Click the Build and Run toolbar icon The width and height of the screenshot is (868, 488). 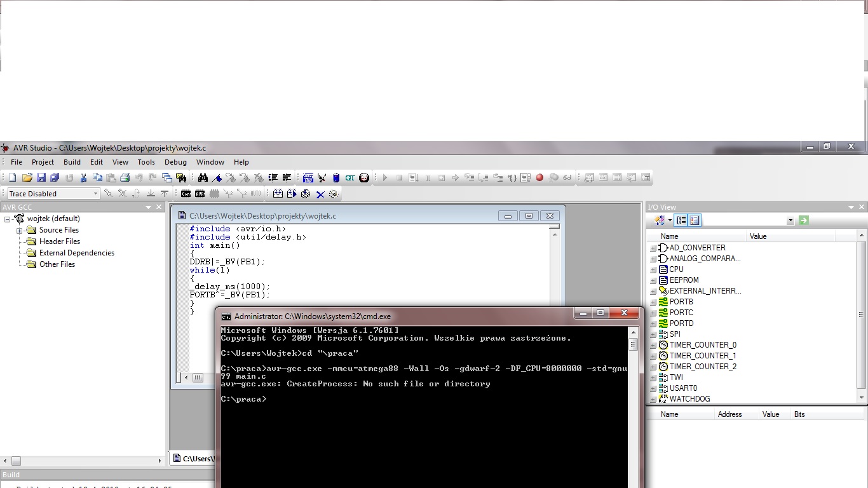(x=292, y=194)
